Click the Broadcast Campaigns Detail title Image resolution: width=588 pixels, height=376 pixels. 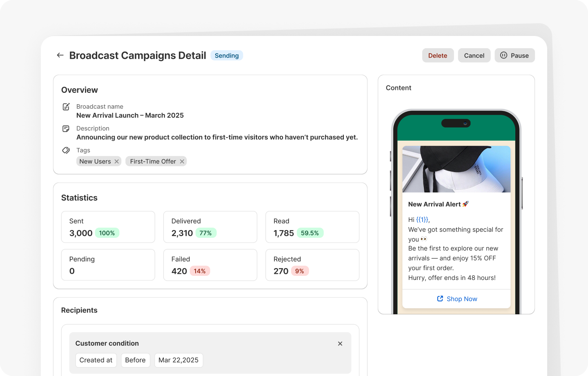(x=138, y=56)
